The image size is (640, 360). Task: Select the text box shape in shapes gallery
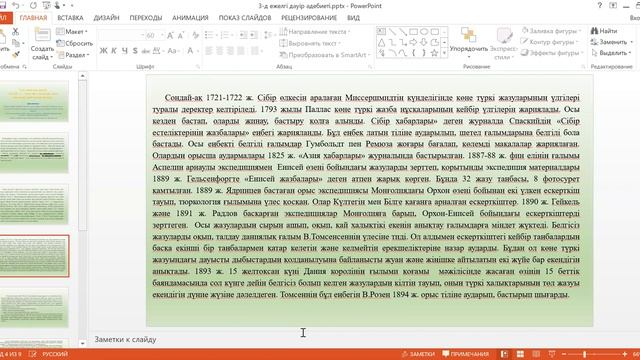pyautogui.click(x=381, y=31)
